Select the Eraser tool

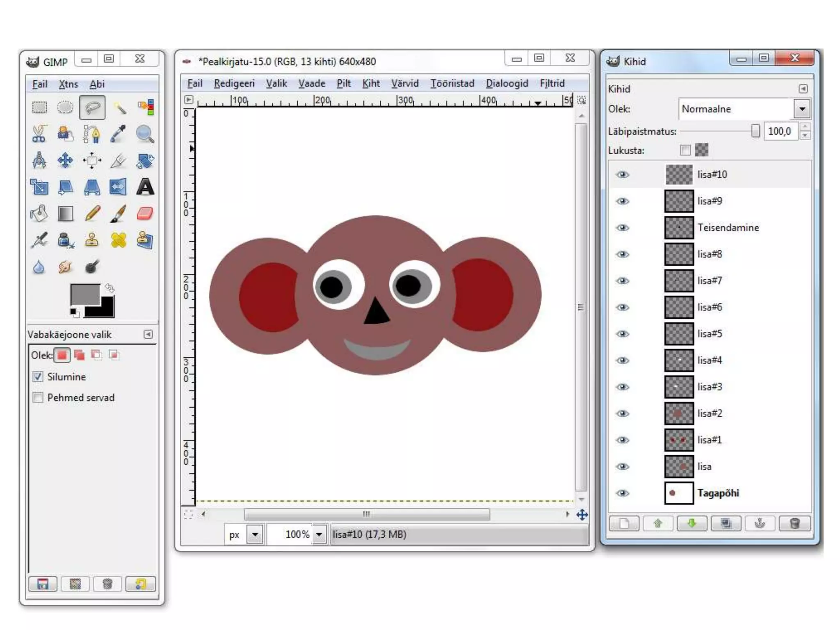pyautogui.click(x=145, y=214)
